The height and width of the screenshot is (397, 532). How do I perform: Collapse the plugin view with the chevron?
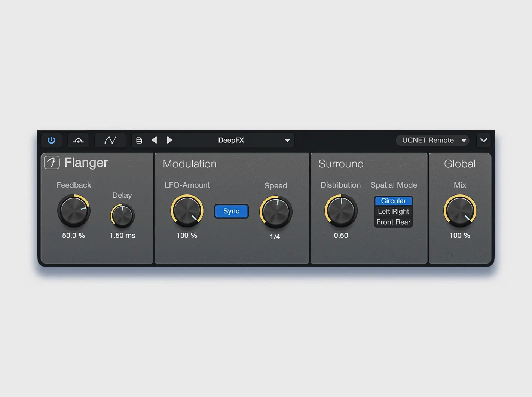point(483,140)
